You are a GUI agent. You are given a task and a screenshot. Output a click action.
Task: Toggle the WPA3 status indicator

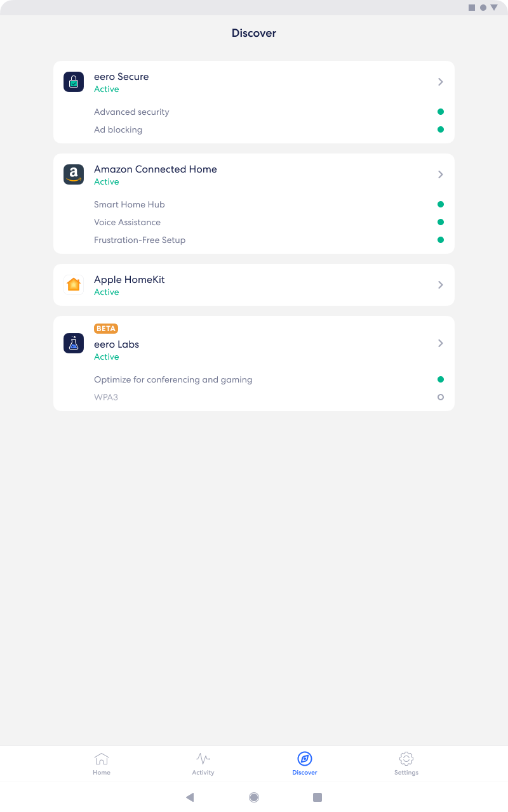(x=441, y=397)
